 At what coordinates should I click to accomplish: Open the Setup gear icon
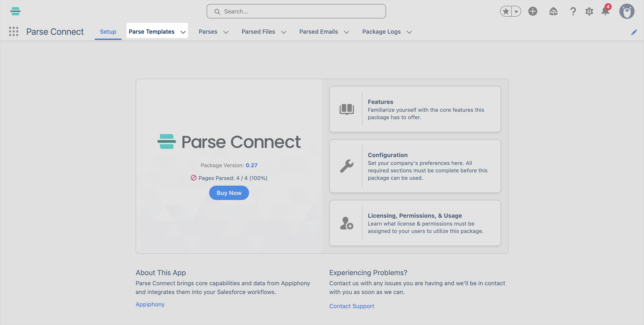589,11
